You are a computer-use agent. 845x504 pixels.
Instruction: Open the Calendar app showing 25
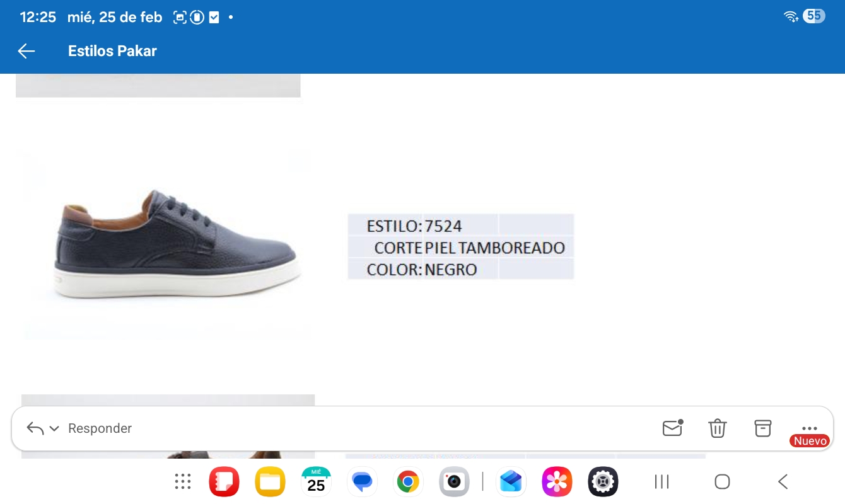click(x=316, y=482)
